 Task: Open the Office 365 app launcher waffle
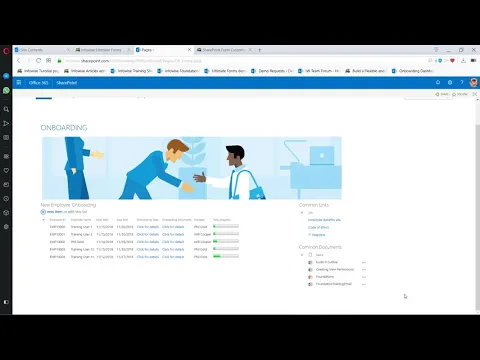pos(19,82)
